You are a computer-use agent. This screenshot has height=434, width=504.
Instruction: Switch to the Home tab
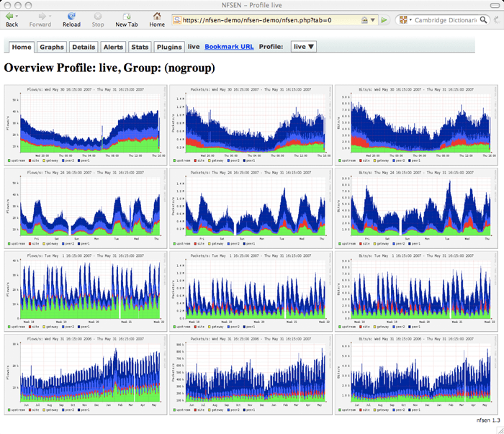[x=22, y=47]
